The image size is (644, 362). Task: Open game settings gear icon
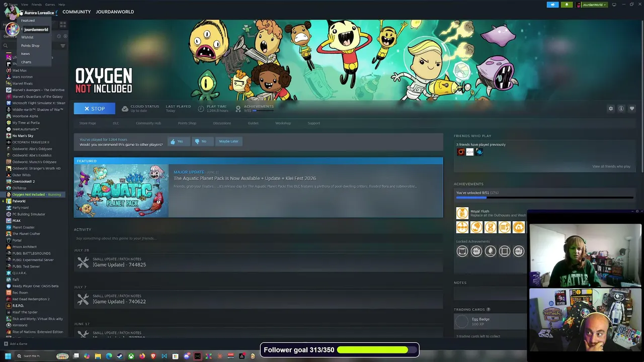point(611,109)
